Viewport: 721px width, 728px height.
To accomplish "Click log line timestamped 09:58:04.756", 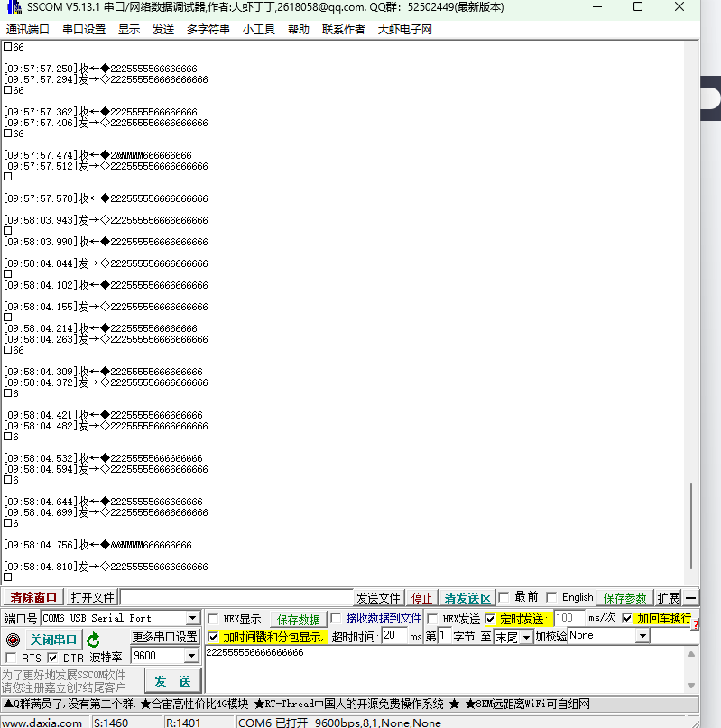I will (x=97, y=545).
